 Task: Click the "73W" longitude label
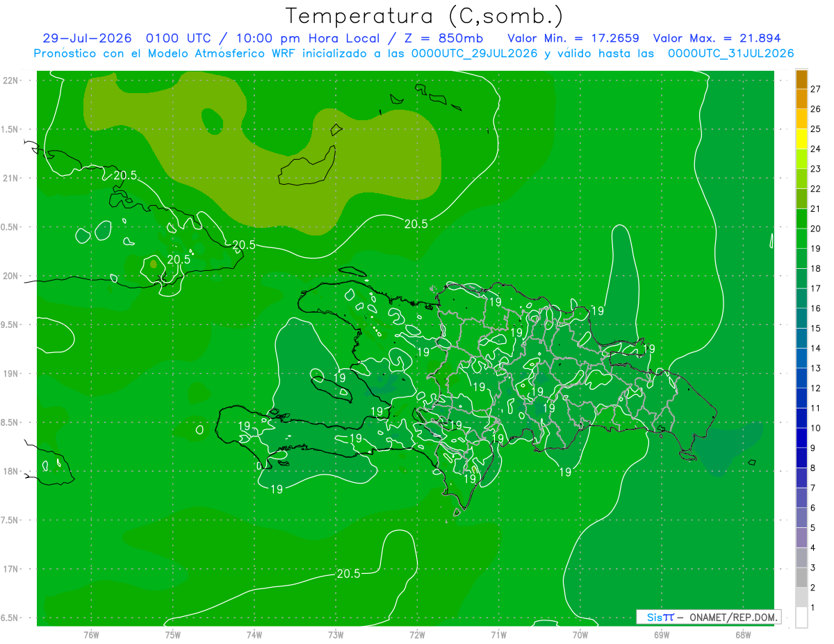click(x=336, y=635)
